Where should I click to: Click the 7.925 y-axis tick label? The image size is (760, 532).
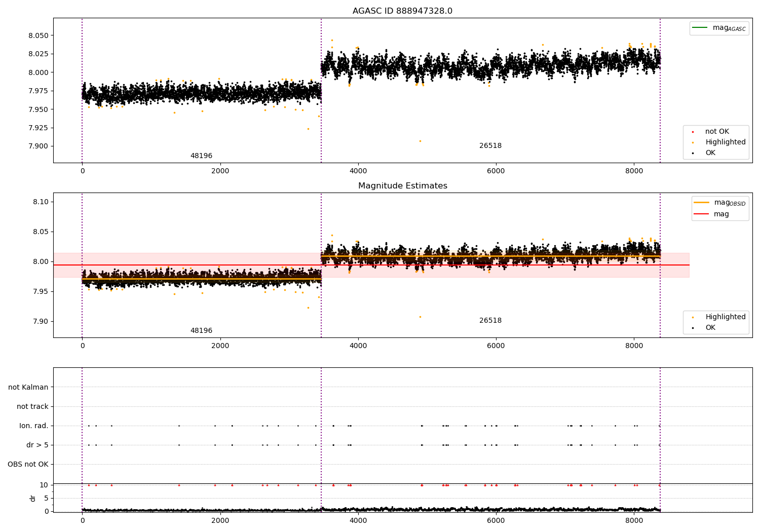(x=39, y=128)
